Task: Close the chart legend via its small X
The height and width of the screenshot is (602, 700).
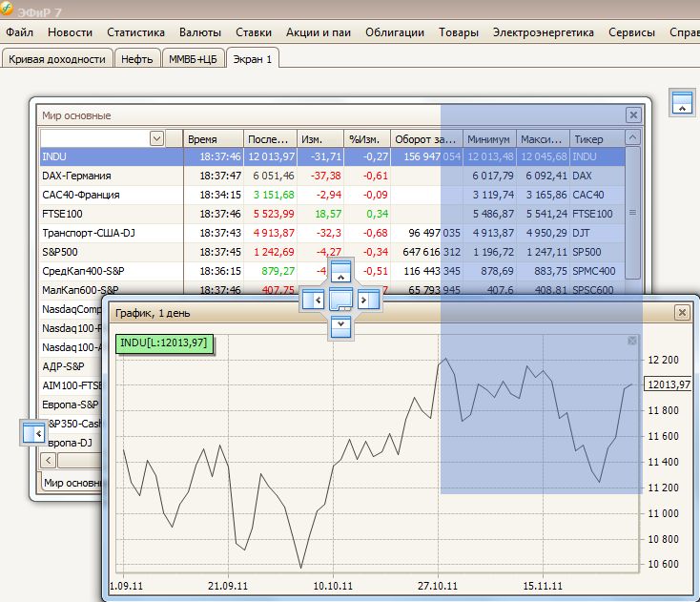Action: (630, 341)
